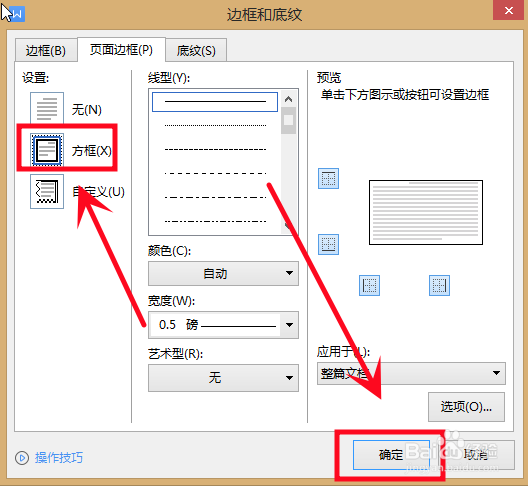Select the dotted line style
The height and width of the screenshot is (486, 528).
coord(215,125)
